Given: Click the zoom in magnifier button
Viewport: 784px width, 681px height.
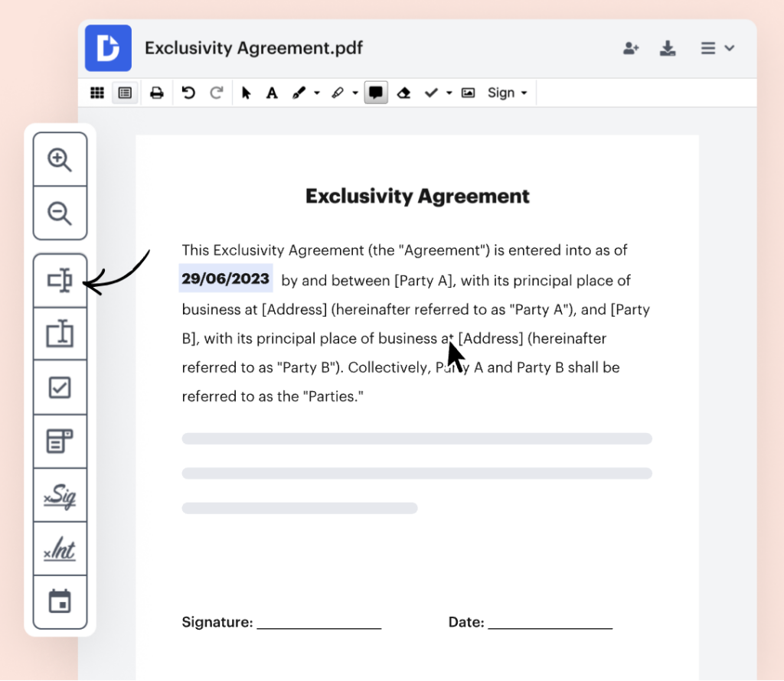Looking at the screenshot, I should [x=60, y=159].
